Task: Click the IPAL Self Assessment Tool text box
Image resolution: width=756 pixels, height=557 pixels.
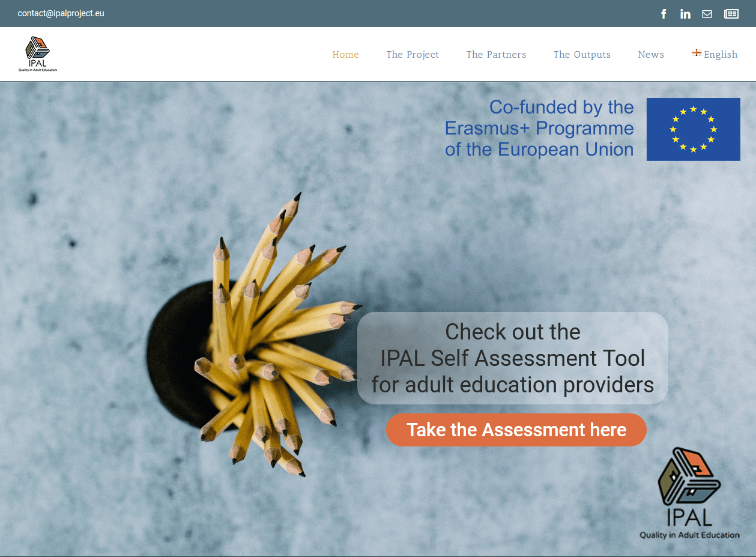Action: pos(513,358)
